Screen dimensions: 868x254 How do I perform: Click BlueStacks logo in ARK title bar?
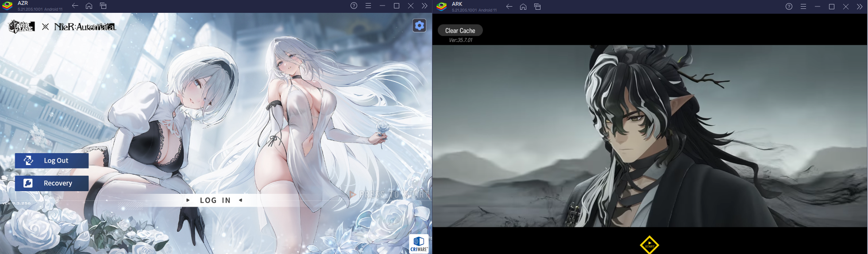coord(442,7)
